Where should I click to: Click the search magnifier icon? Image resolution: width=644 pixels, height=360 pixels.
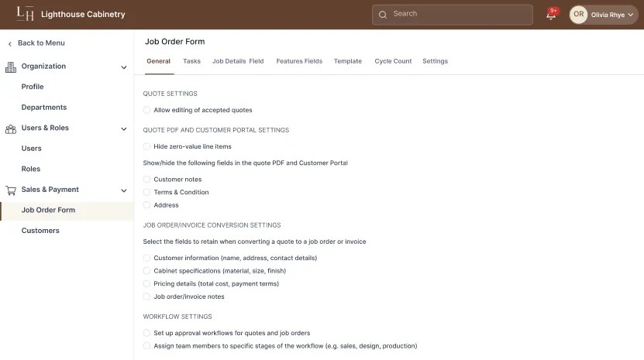tap(383, 14)
